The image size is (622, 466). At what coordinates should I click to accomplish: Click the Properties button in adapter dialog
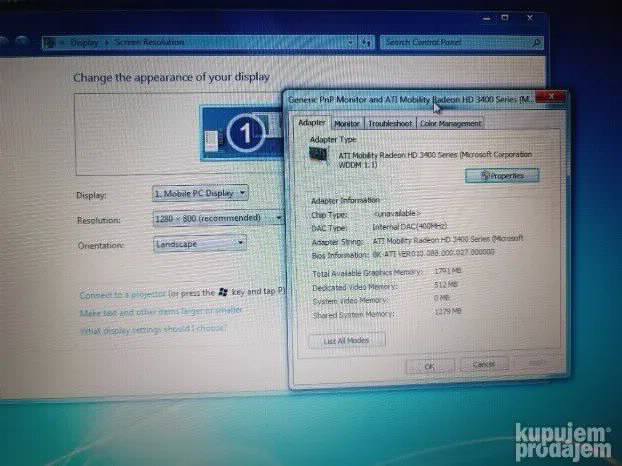pyautogui.click(x=502, y=176)
